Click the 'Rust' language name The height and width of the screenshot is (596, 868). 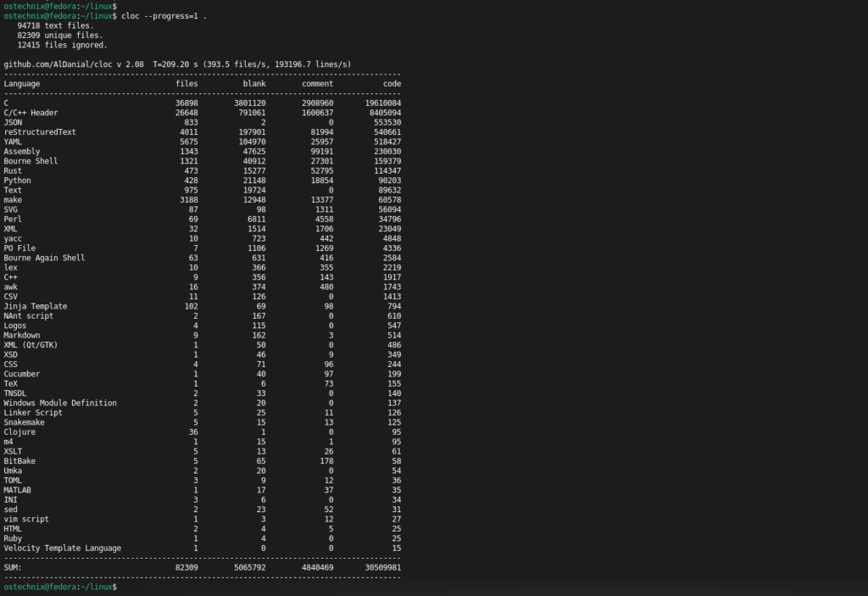tap(13, 170)
